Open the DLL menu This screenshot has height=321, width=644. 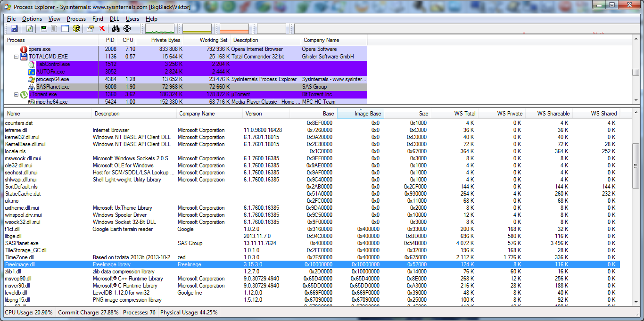tap(115, 19)
